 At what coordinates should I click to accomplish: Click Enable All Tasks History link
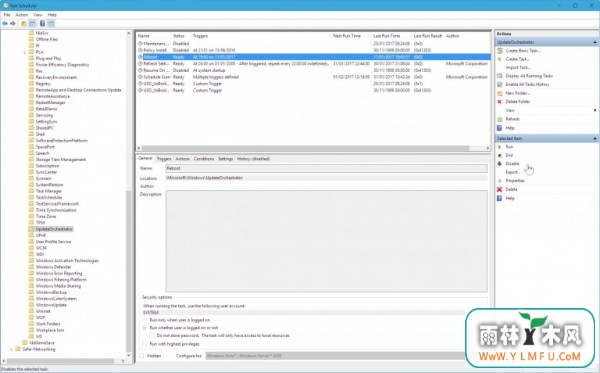click(x=527, y=84)
